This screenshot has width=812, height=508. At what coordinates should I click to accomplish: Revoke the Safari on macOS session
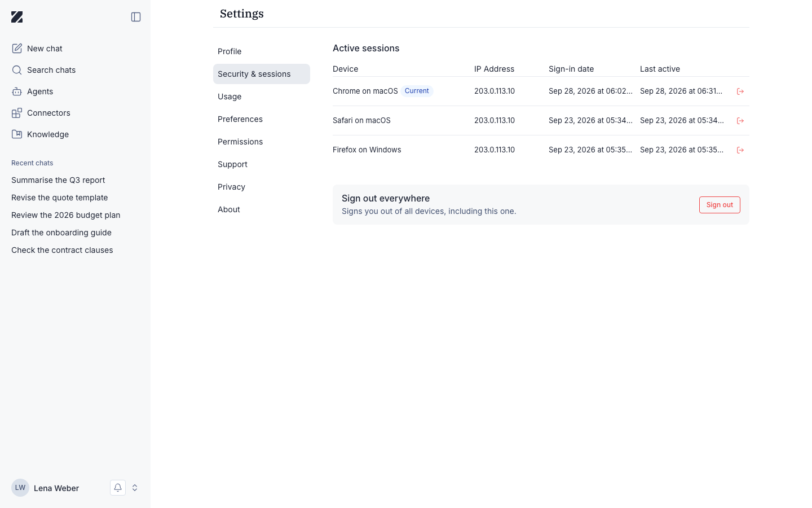click(x=740, y=121)
